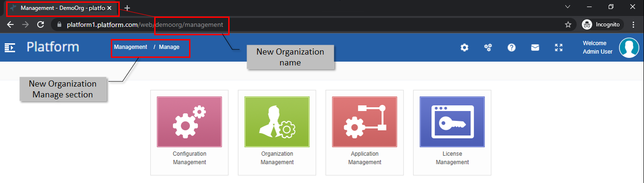The width and height of the screenshot is (644, 183).
Task: Restore down the browser window
Action: (611, 7)
